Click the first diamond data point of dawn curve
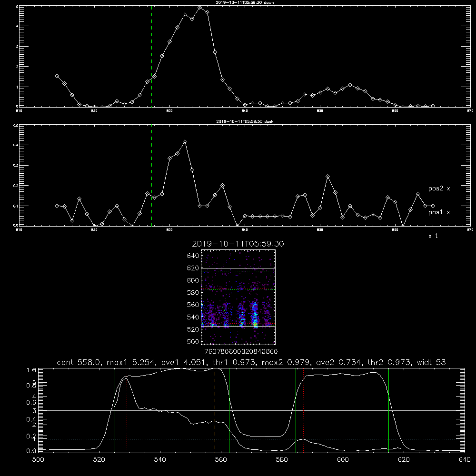Viewport: 476px width, 476px height. (57, 76)
